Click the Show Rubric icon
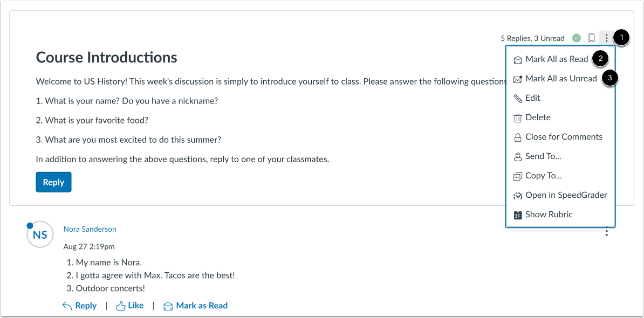Screen dimensions: 644x318 point(518,214)
